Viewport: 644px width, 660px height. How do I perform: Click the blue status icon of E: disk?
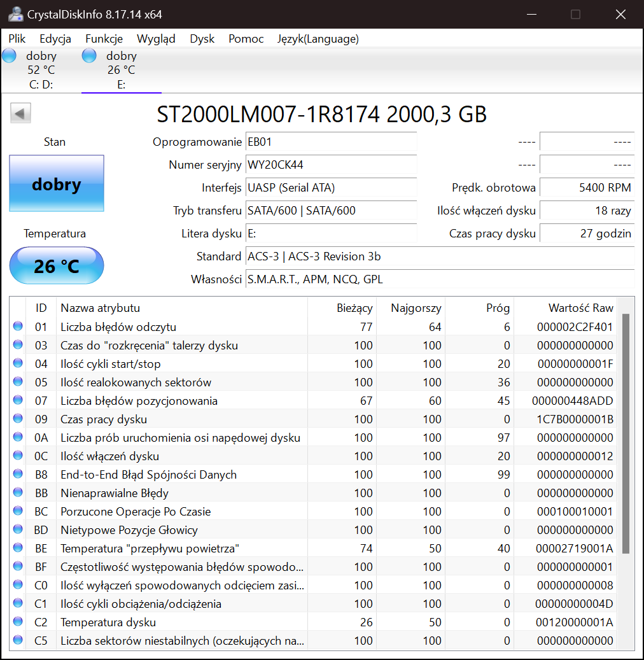point(89,55)
